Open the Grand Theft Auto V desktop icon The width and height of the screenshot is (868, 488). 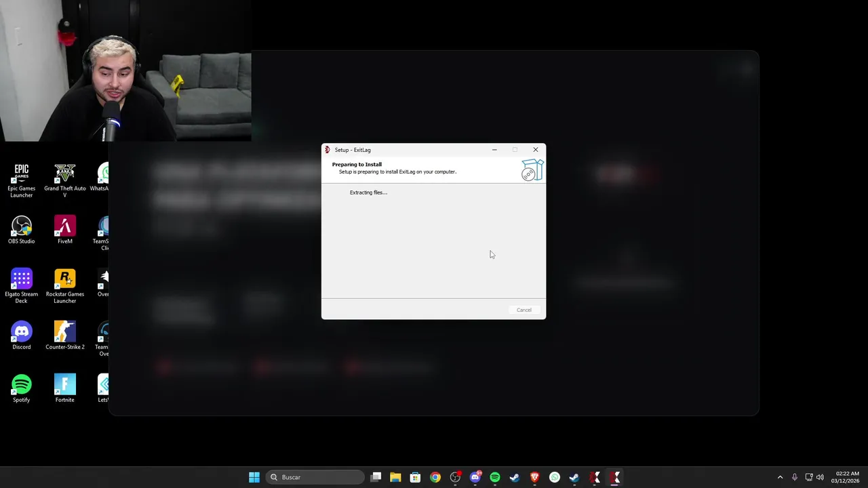pos(64,180)
